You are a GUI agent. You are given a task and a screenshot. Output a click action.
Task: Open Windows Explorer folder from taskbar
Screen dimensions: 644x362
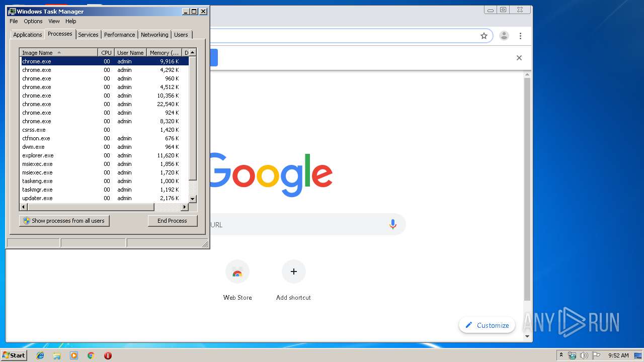(57, 355)
